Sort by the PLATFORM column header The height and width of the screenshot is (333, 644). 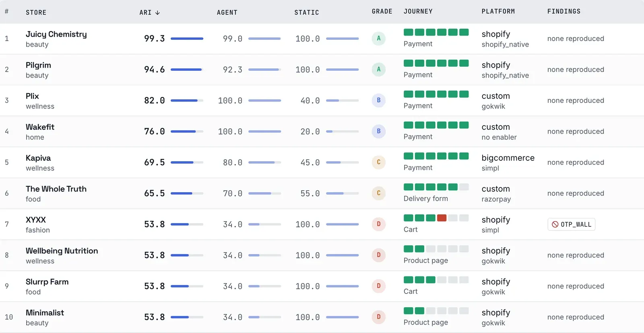tap(498, 11)
